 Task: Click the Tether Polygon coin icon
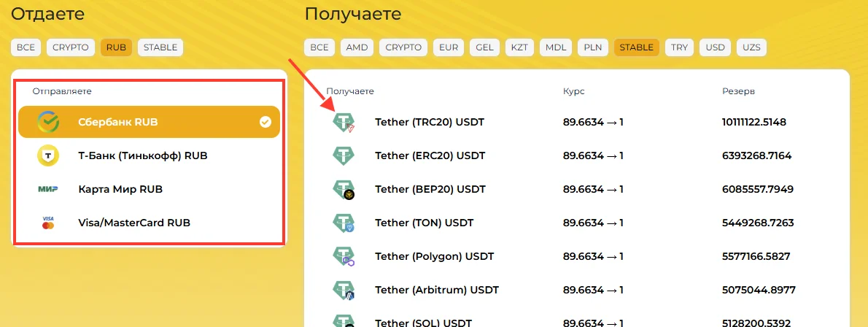[x=344, y=257]
